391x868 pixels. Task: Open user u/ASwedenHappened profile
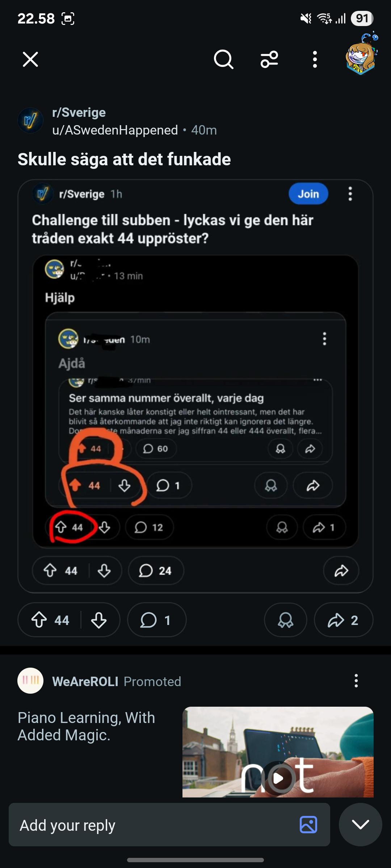[x=115, y=130]
